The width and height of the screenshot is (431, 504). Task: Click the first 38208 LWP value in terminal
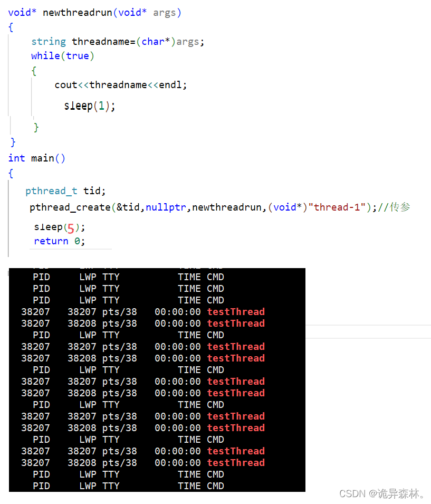coord(82,324)
